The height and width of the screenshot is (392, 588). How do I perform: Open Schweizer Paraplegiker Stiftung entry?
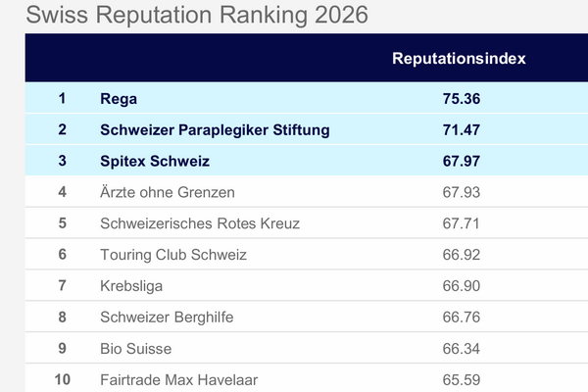(x=215, y=129)
